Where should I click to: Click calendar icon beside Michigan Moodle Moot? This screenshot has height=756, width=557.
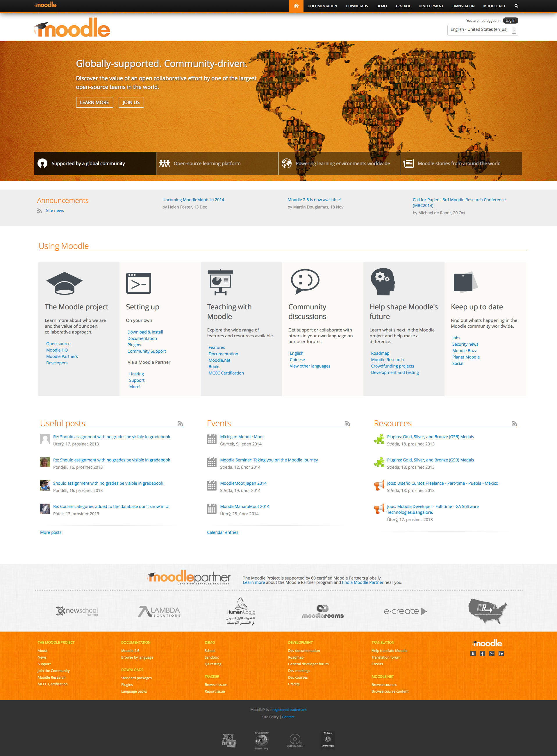(212, 439)
